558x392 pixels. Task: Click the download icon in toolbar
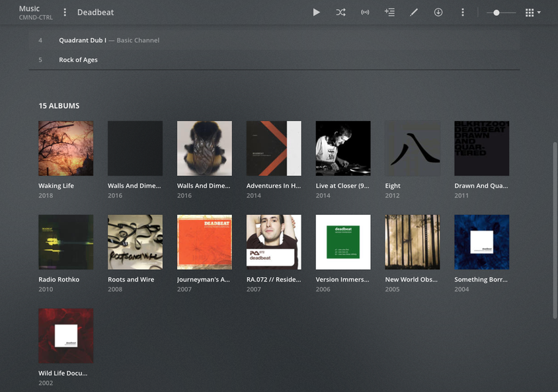(x=438, y=13)
